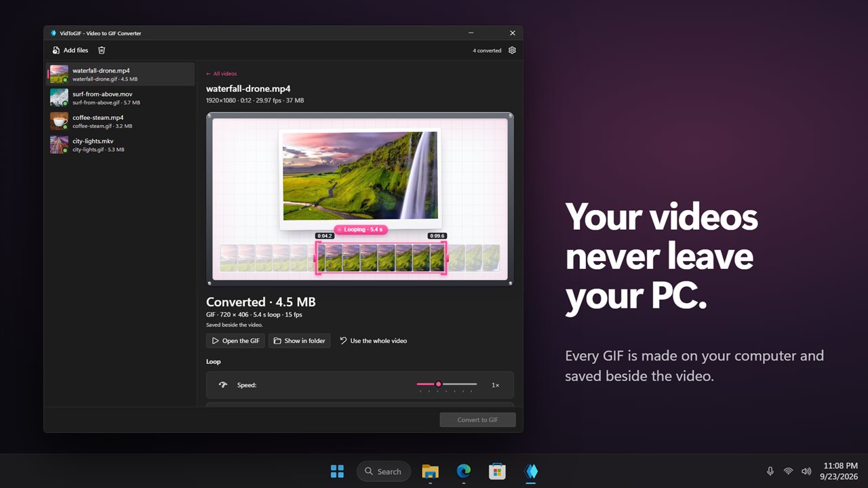
Task: Open Microsoft Edge from the taskbar
Action: 464,472
